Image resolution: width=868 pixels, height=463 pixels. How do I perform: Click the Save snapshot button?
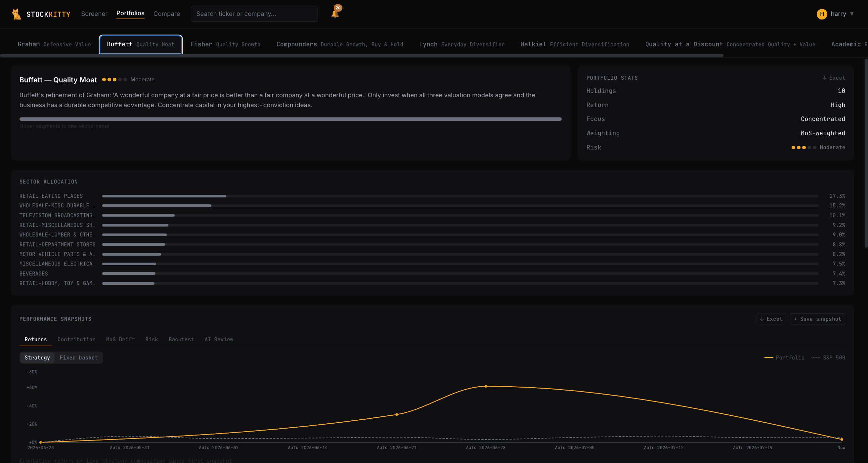[x=817, y=319]
